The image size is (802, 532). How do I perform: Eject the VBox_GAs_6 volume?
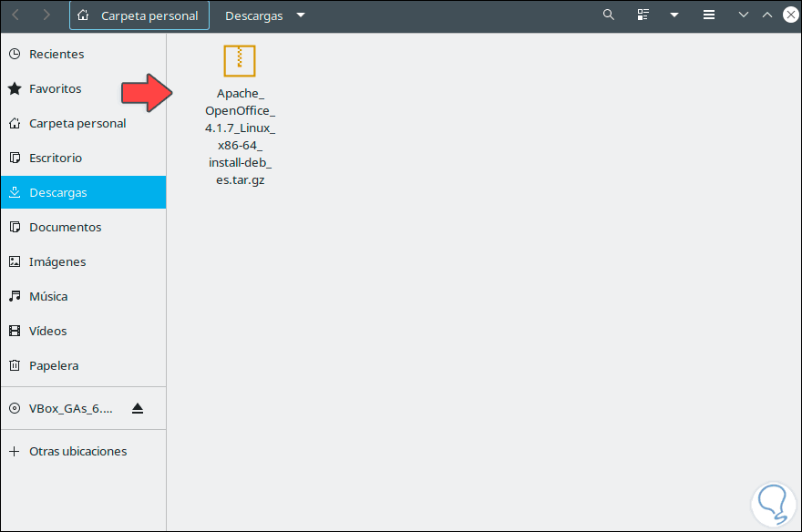click(138, 408)
